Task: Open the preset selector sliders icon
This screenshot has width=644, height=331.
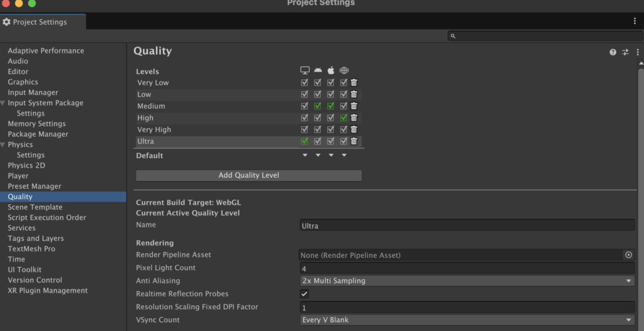Action: click(625, 52)
